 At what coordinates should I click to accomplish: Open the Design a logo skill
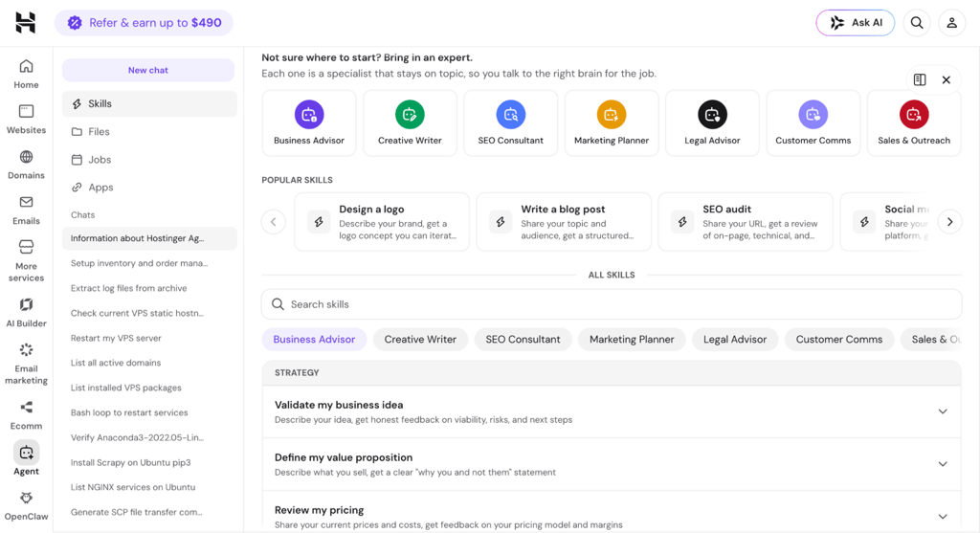(x=382, y=222)
